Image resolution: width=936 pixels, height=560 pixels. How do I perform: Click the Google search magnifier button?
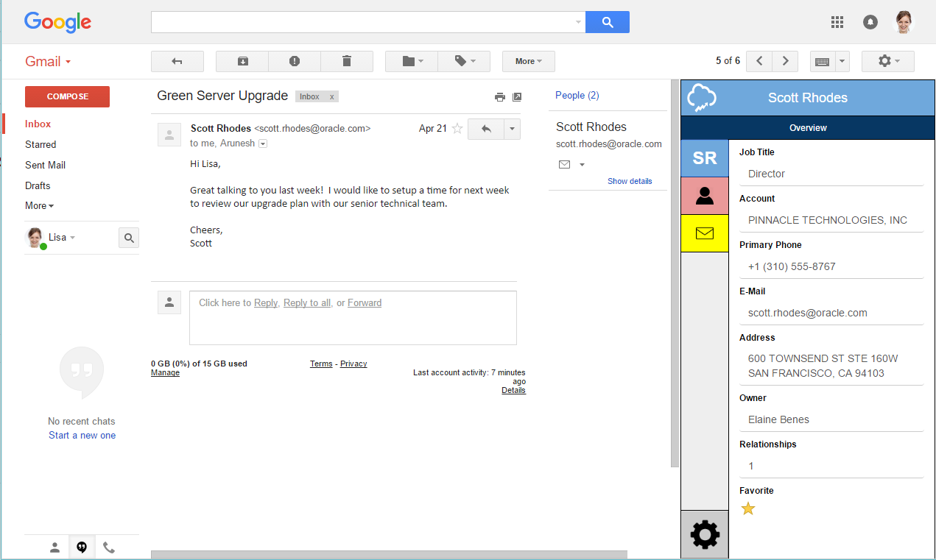(x=608, y=22)
